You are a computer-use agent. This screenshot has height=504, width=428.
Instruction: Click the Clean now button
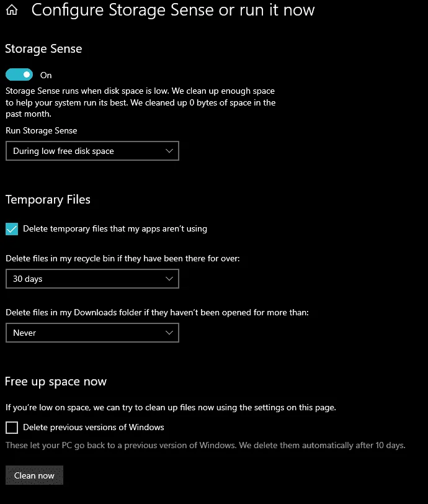[x=34, y=475]
